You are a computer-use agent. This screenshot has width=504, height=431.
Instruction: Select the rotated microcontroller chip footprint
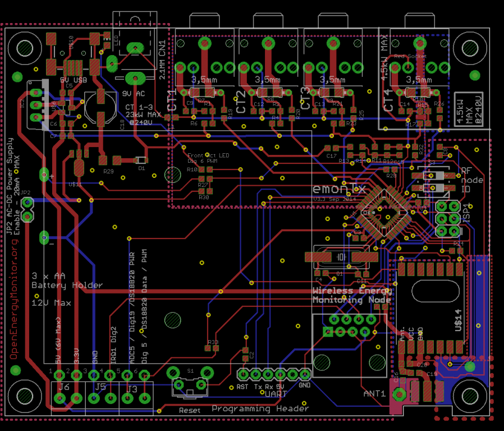pos(384,213)
